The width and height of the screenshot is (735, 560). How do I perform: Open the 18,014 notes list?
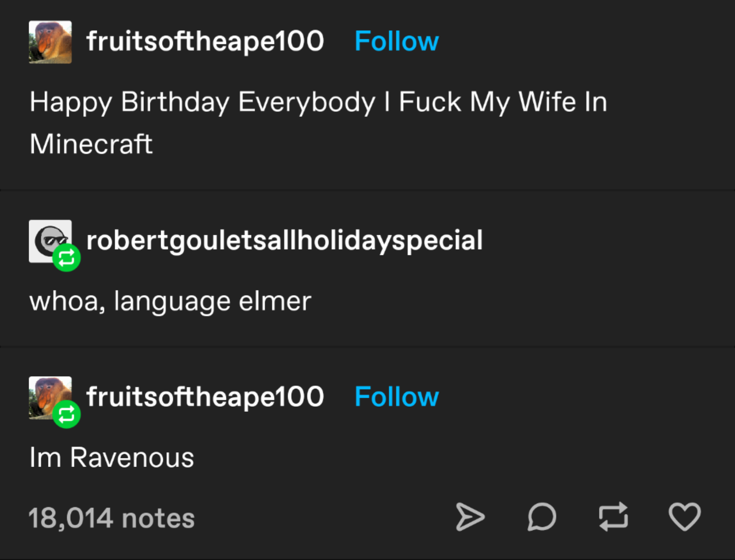pyautogui.click(x=111, y=517)
